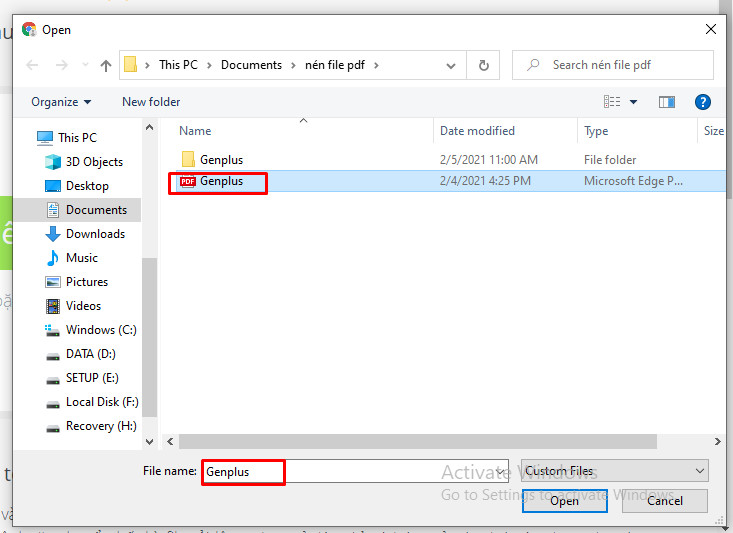
Task: Sort files by Date modified column
Action: tap(477, 131)
